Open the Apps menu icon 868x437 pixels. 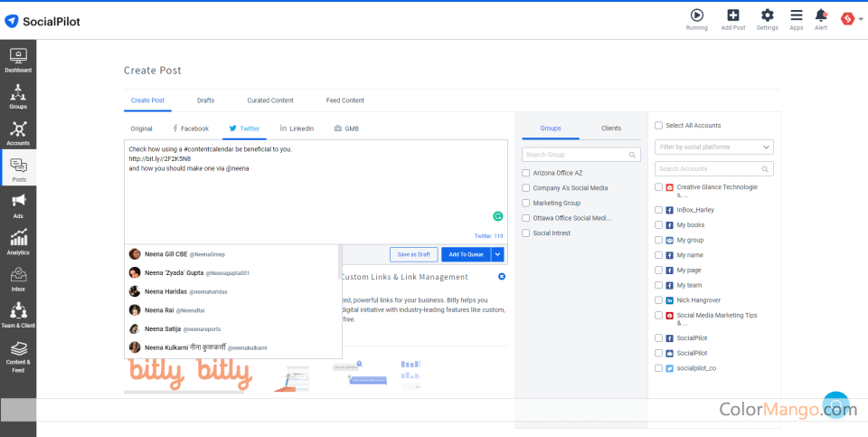point(796,19)
